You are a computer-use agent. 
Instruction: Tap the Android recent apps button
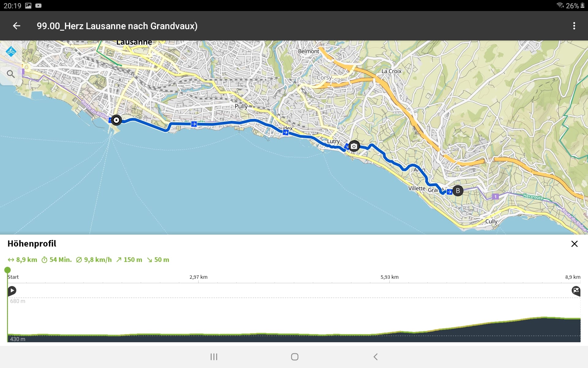point(214,357)
